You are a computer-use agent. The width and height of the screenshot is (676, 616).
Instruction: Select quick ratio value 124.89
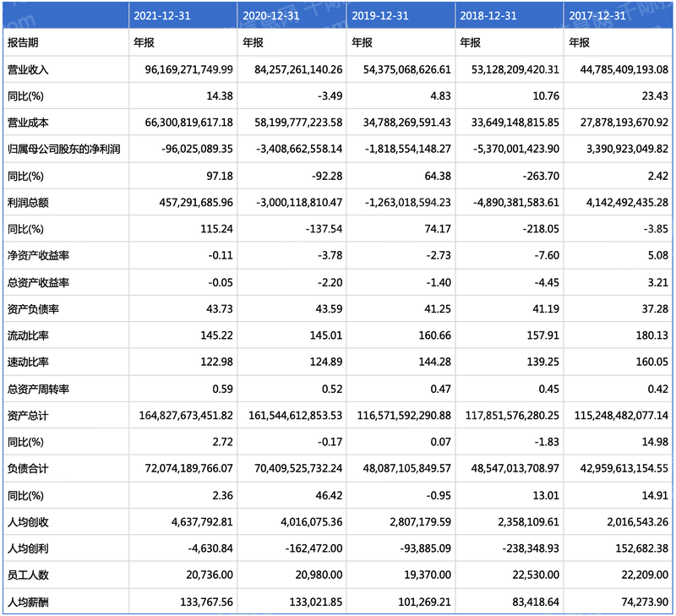point(326,362)
